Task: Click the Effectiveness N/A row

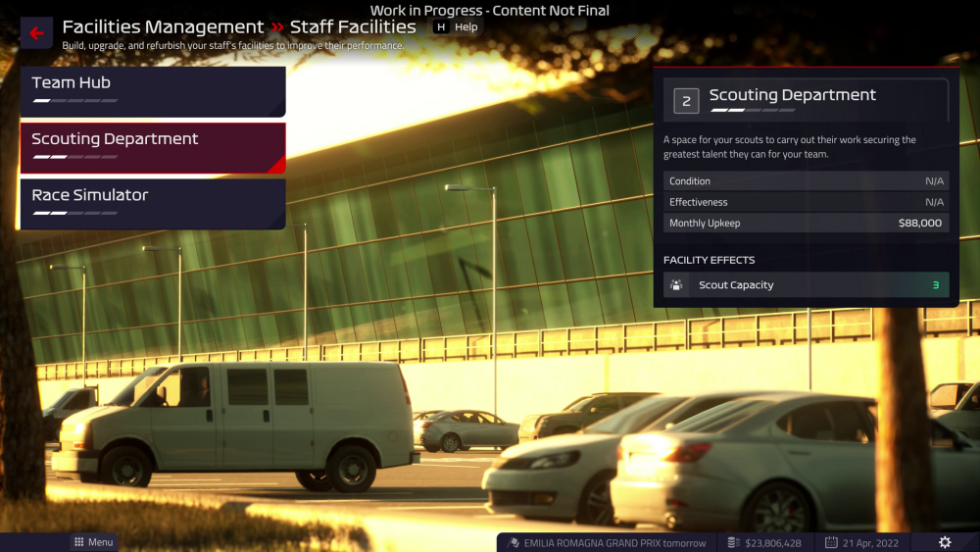Action: 807,202
